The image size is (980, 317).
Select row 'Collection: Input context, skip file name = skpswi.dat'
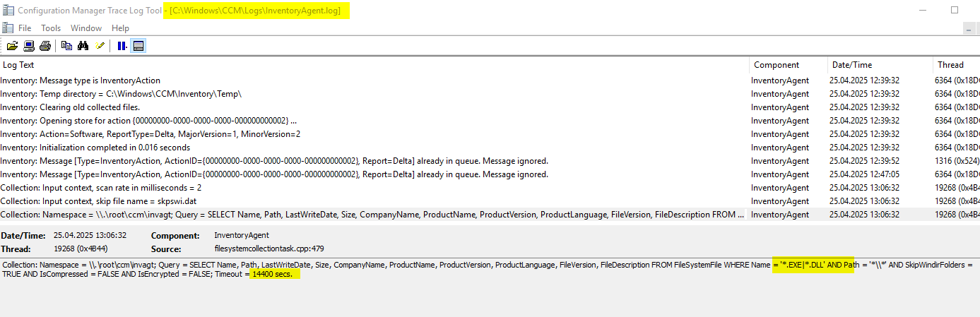click(490, 201)
